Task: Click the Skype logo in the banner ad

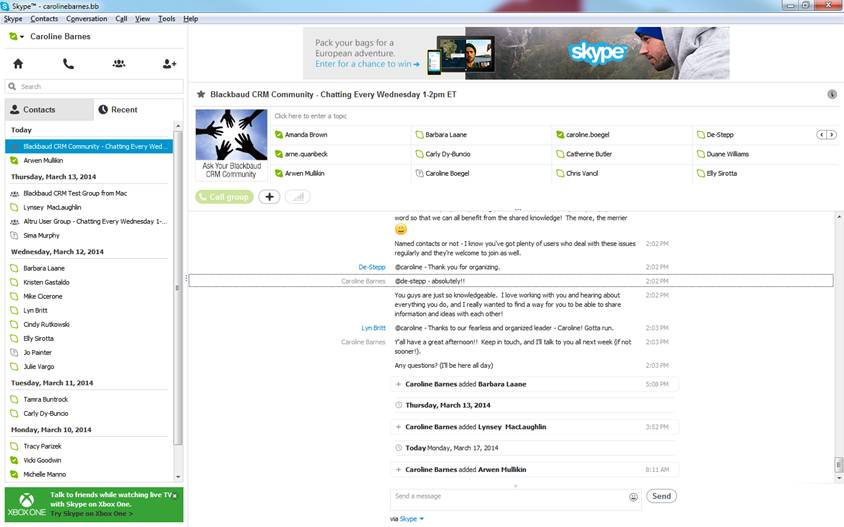Action: click(x=597, y=53)
